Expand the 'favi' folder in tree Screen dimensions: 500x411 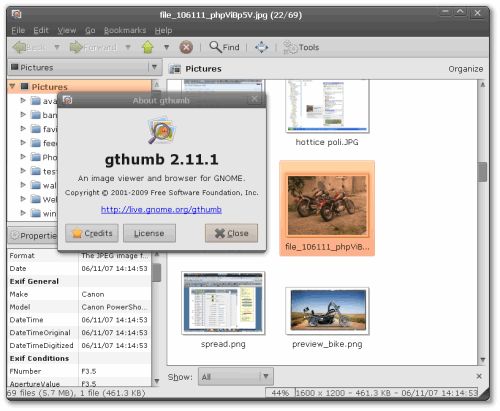pyautogui.click(x=23, y=129)
